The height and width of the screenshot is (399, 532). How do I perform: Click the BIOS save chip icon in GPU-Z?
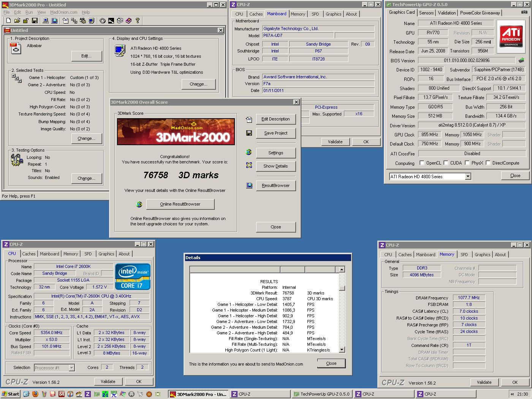coord(521,60)
